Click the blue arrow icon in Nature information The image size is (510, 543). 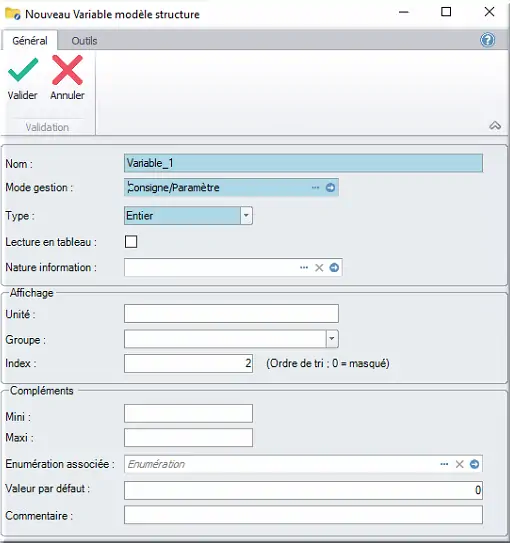334,268
